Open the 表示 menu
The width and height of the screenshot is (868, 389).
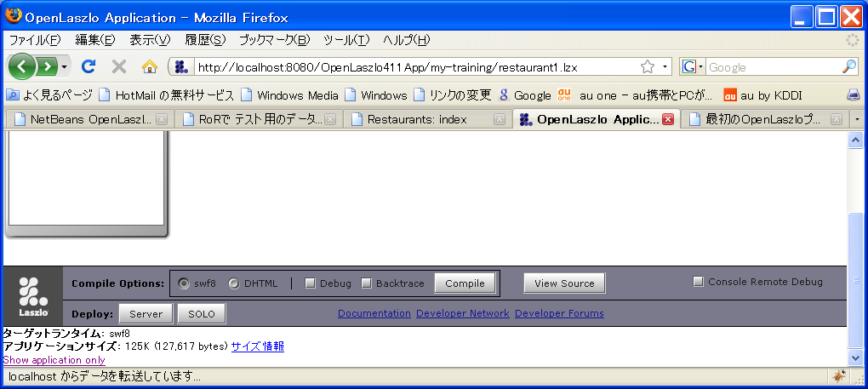pos(150,40)
